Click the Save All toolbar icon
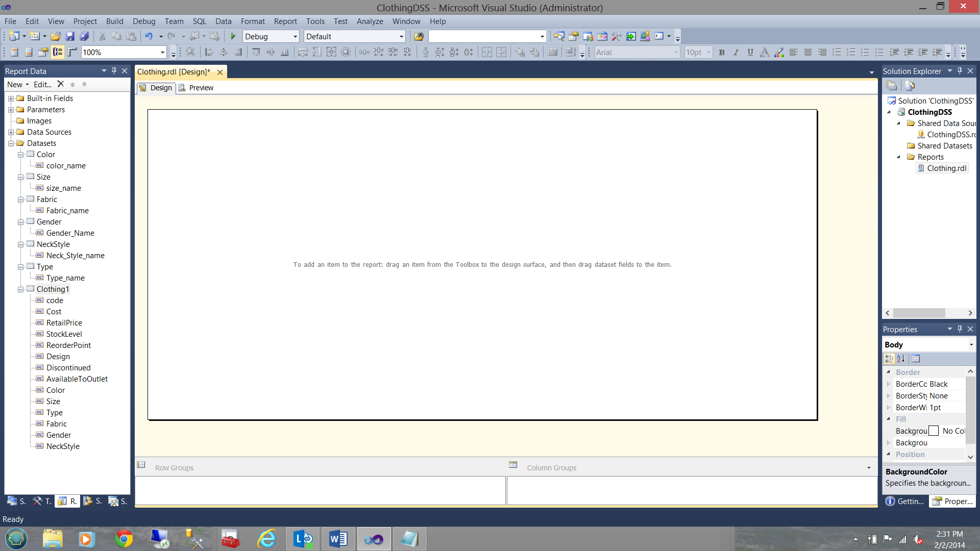 (84, 36)
